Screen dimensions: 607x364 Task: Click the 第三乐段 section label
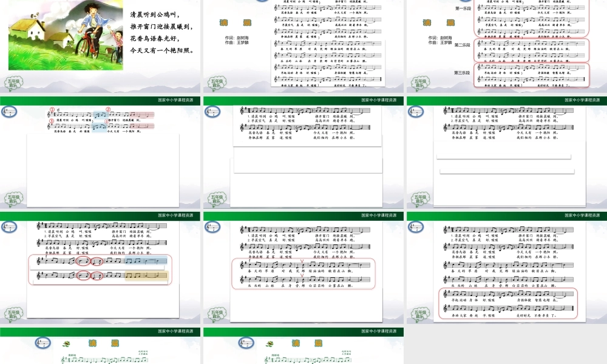click(x=463, y=73)
